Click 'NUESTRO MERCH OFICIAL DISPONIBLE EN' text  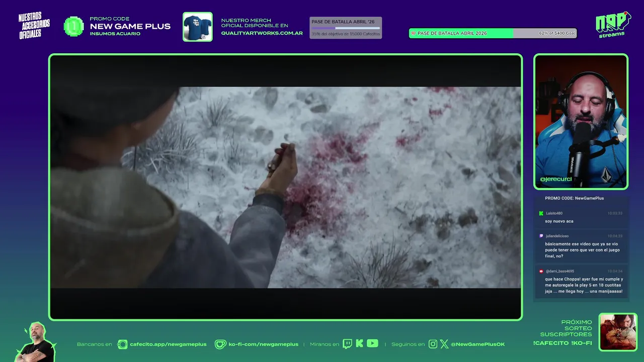pyautogui.click(x=255, y=23)
